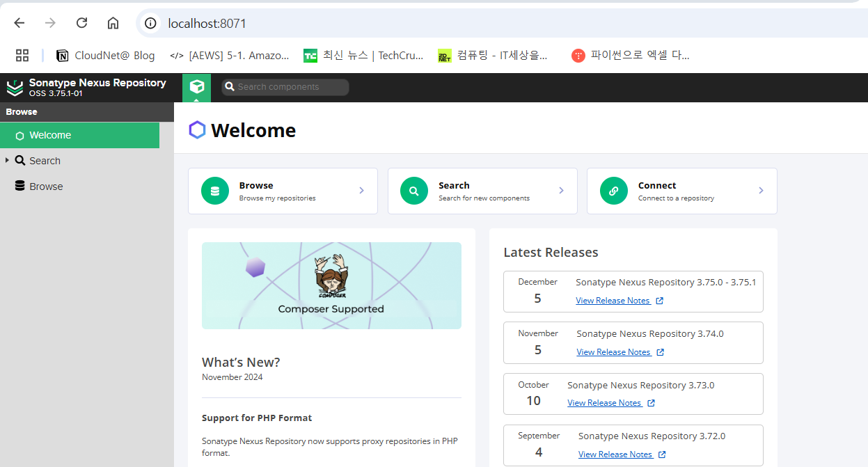Click the browser forward arrow
868x467 pixels.
tap(50, 23)
